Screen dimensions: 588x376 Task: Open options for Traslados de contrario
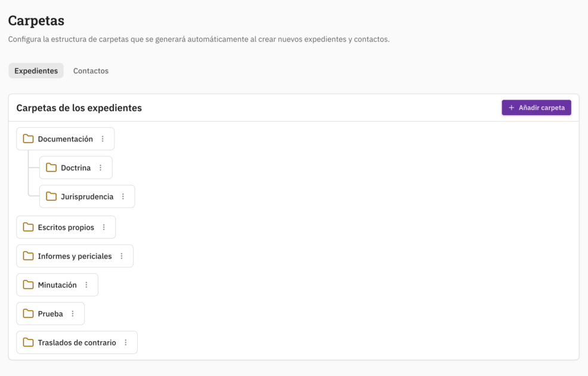(126, 343)
